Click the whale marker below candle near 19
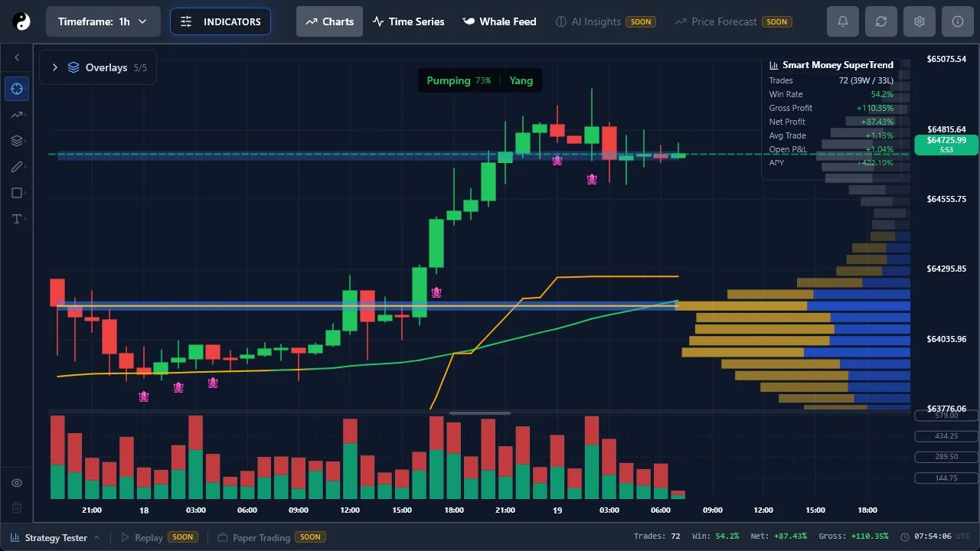980x551 pixels. (x=557, y=161)
